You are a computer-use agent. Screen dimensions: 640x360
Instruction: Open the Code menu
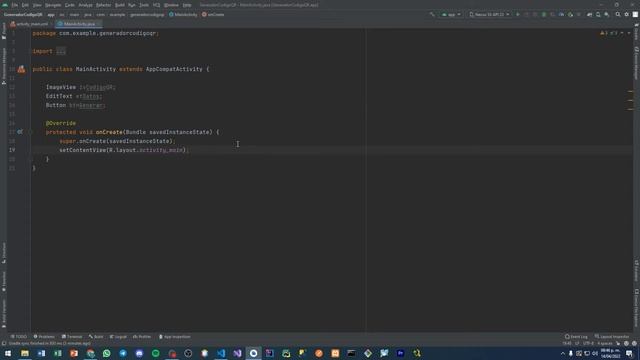pos(70,5)
